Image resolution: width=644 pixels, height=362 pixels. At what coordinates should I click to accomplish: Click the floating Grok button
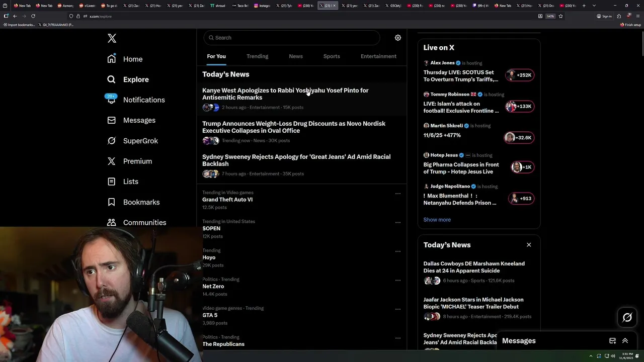tap(627, 317)
